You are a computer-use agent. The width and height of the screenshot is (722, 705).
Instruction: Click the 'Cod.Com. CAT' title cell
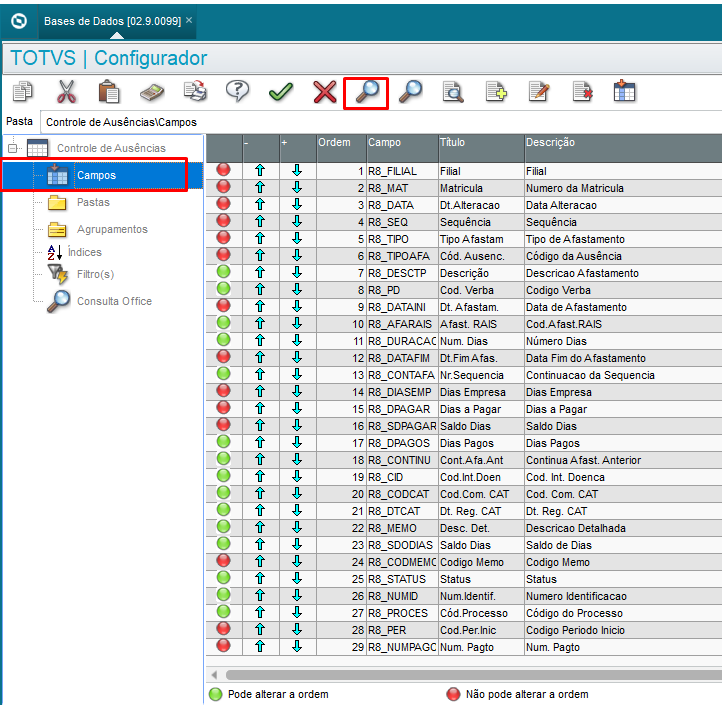481,494
